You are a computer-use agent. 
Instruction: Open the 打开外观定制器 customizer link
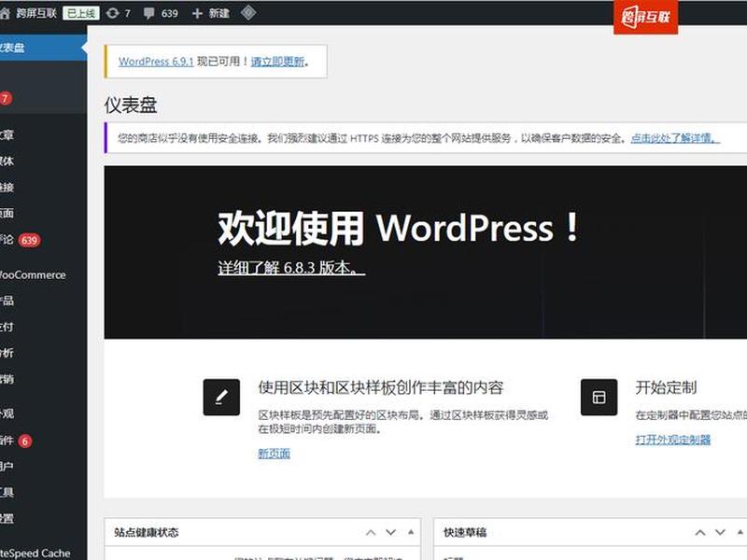pyautogui.click(x=672, y=440)
